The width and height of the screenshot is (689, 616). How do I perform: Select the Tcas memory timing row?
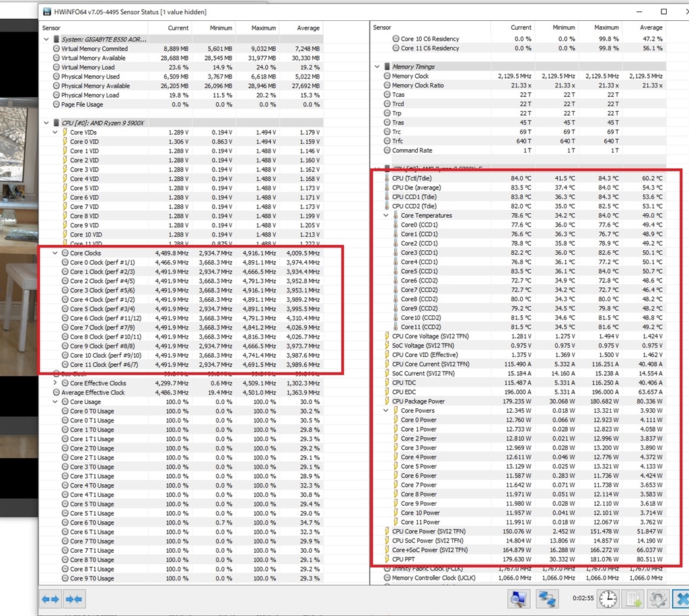519,94
